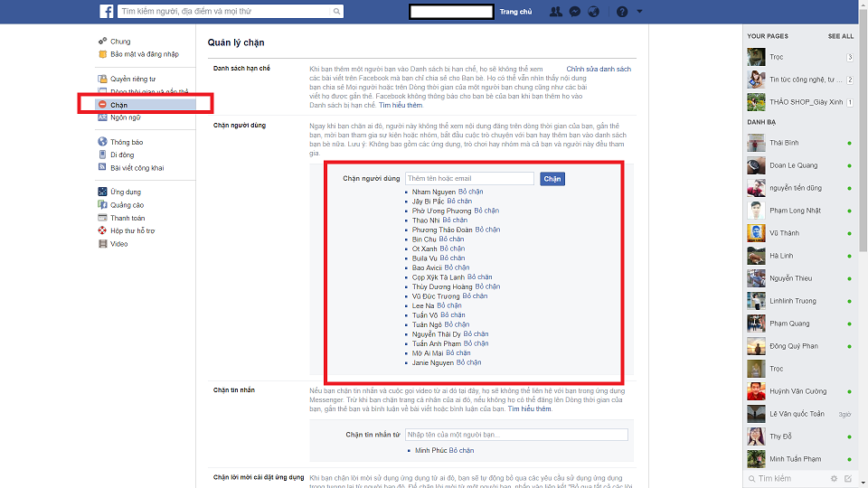The width and height of the screenshot is (868, 488).
Task: Open notifications globe icon in top bar
Action: coord(593,12)
